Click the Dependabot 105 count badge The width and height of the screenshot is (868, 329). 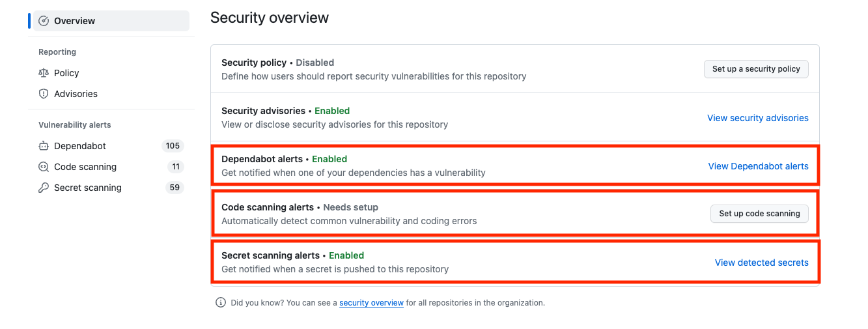point(173,146)
